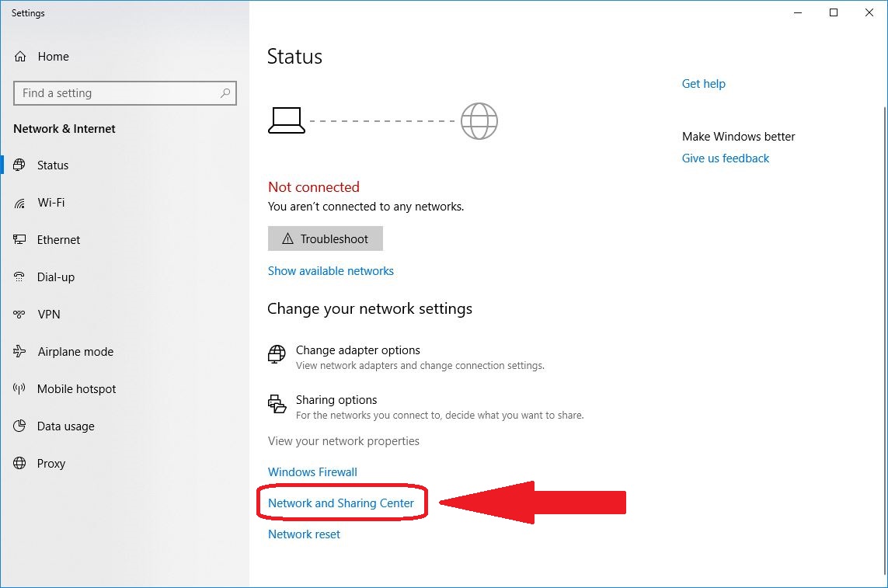
Task: Click the Sharing options printer icon
Action: click(x=277, y=404)
